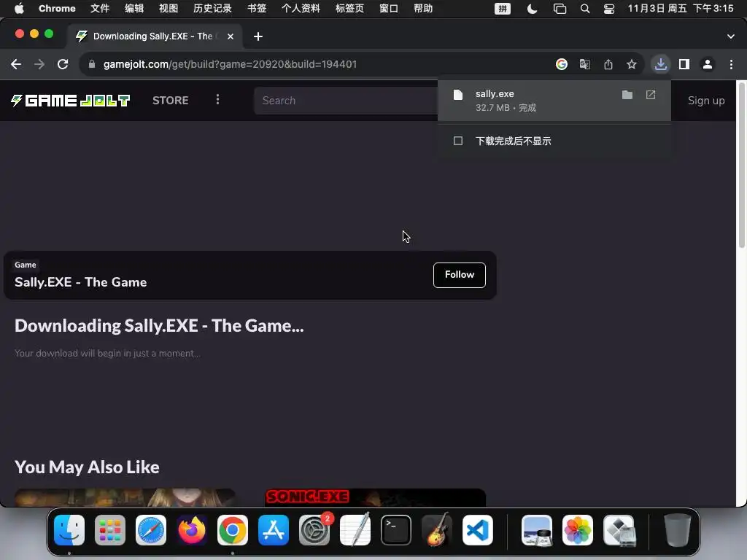Screen dimensions: 747x560
Task: Open Trash from the Dock
Action: (x=678, y=530)
